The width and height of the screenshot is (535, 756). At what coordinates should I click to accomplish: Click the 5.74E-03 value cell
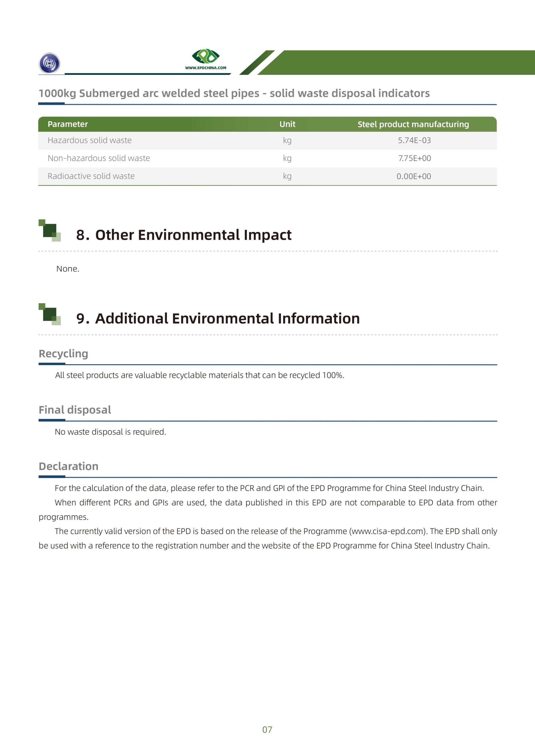414,140
